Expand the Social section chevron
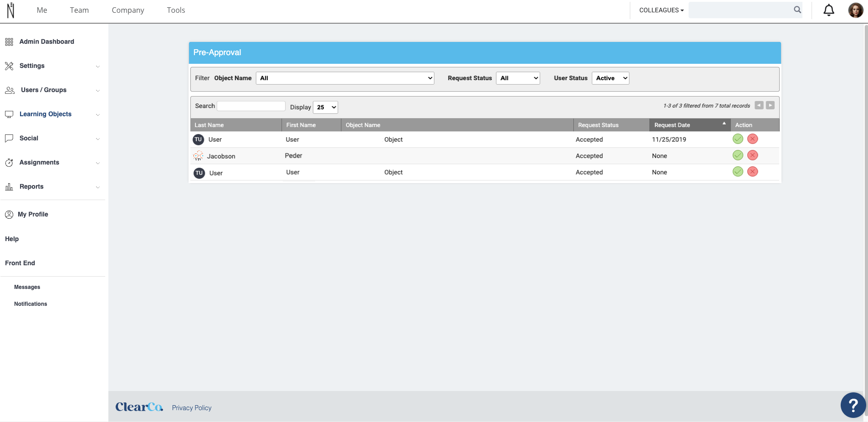868x422 pixels. [98, 139]
